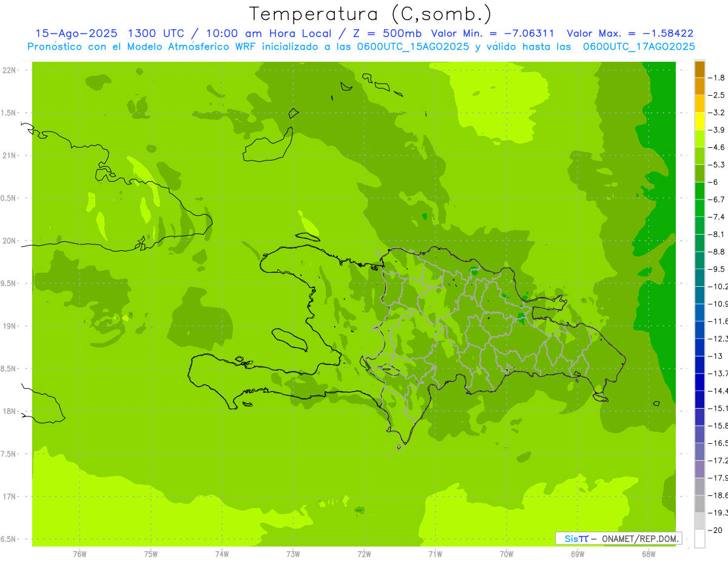
Task: Pick the white swatch below -20 on scale
Action: tap(699, 539)
